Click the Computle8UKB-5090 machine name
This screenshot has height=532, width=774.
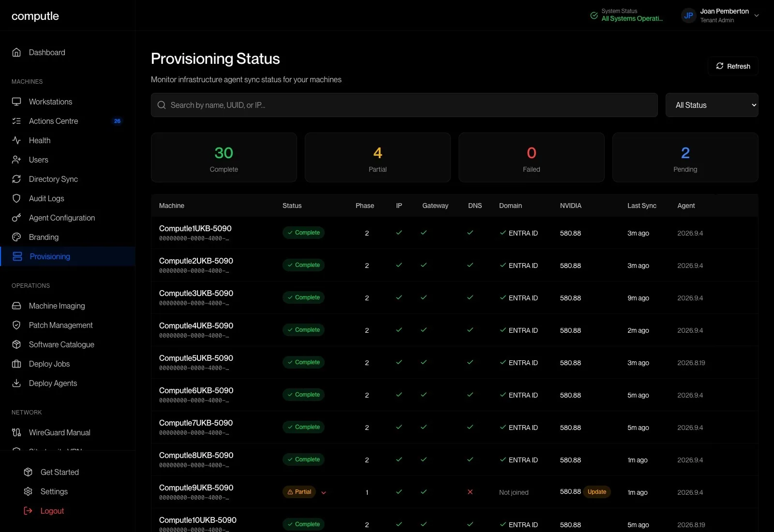click(x=196, y=455)
